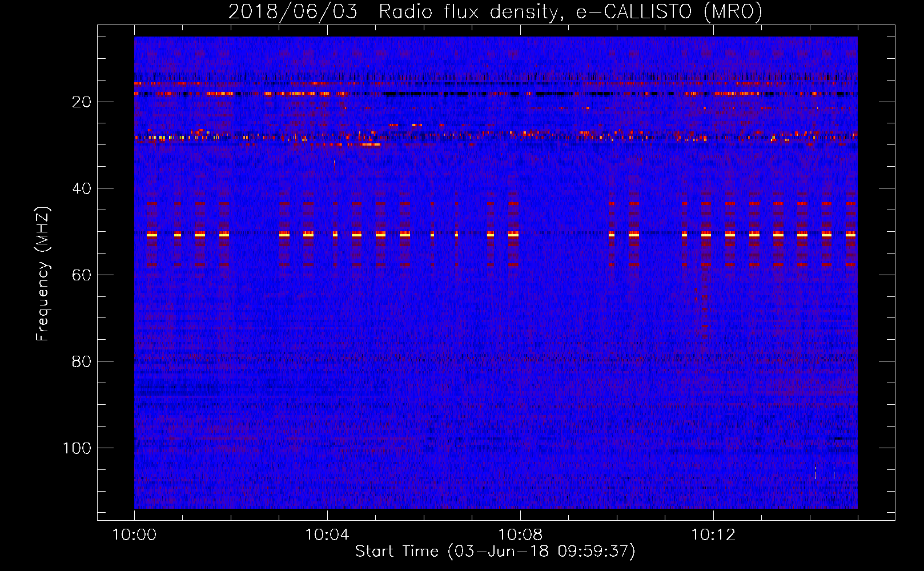Click the '10:04' time tick label

pyautogui.click(x=327, y=535)
